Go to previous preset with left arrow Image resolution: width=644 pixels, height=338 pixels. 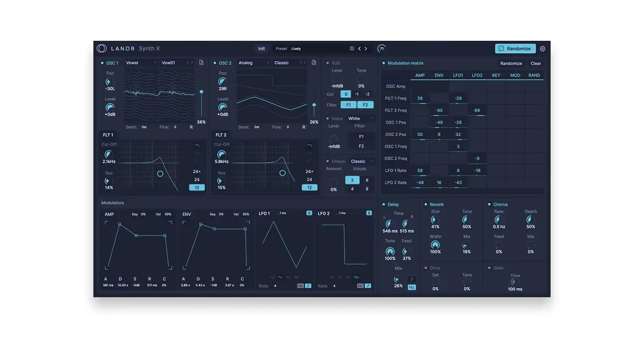[360, 48]
